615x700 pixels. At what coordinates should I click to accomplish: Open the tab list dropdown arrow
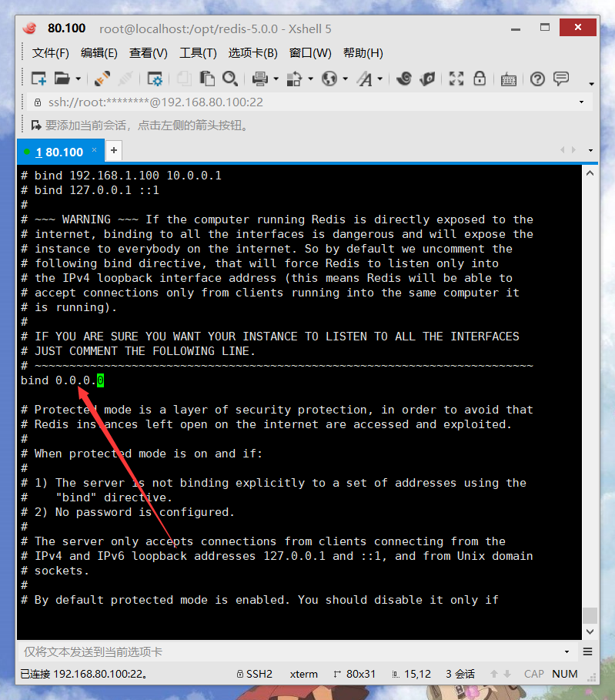point(590,151)
